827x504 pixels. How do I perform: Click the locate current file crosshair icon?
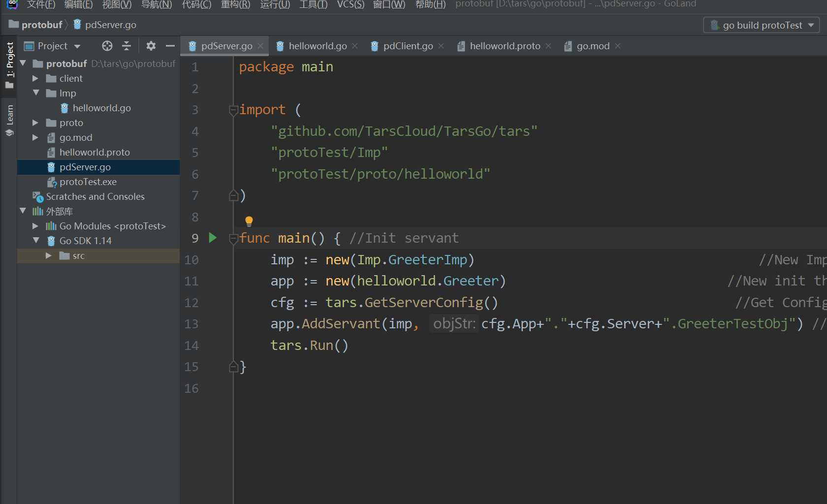pos(107,46)
